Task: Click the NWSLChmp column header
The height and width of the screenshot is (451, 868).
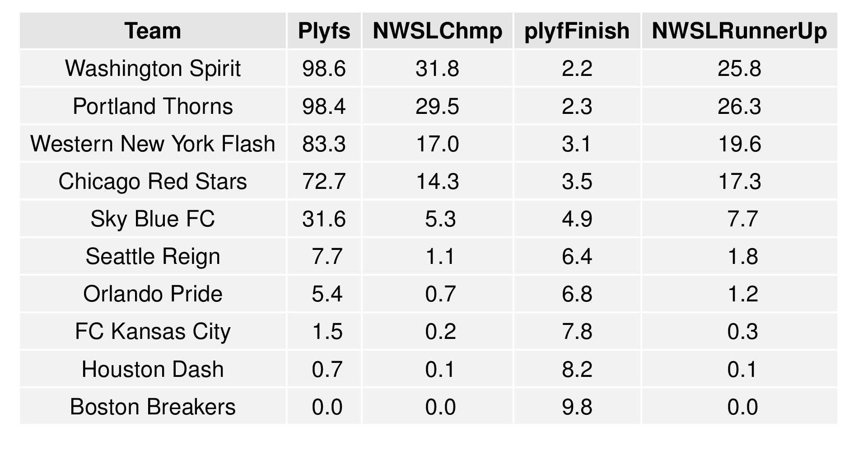Action: pos(437,31)
